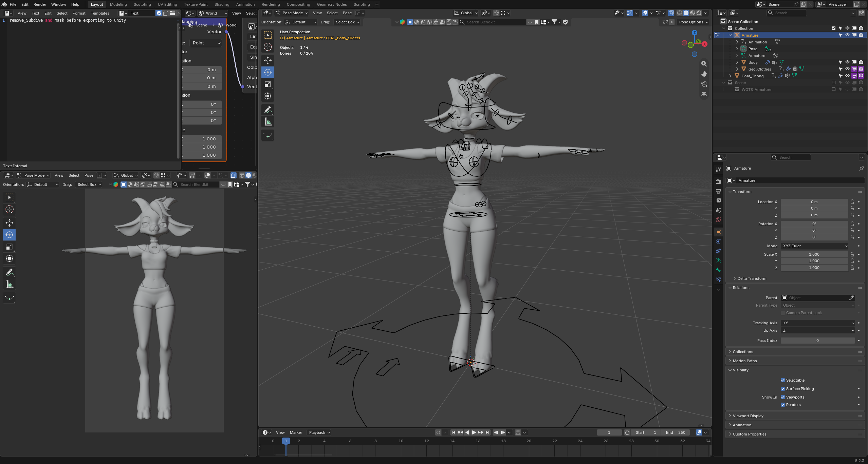
Task: Uncheck the Surface Picking checkbox
Action: coord(783,389)
